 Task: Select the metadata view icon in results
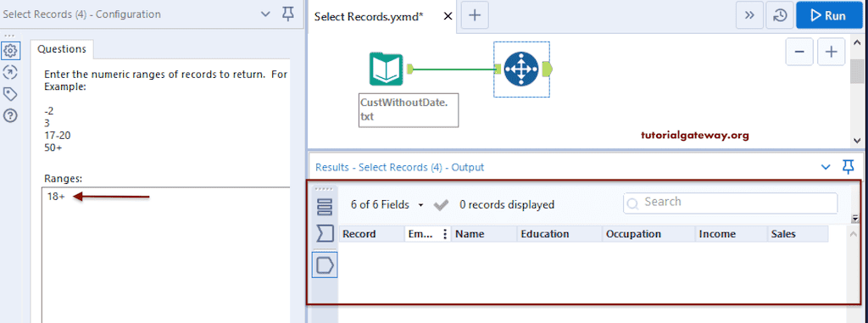point(325,234)
